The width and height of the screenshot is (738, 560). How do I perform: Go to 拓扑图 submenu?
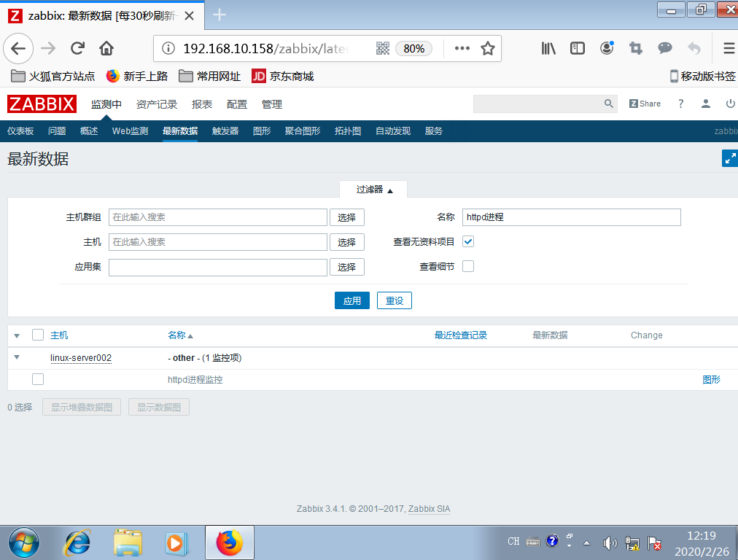tap(348, 131)
